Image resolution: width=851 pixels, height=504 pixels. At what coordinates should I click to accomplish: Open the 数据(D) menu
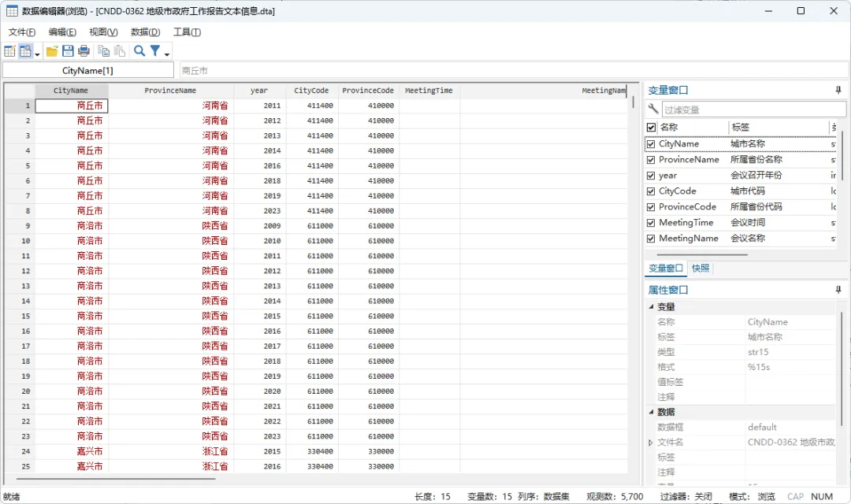click(146, 32)
